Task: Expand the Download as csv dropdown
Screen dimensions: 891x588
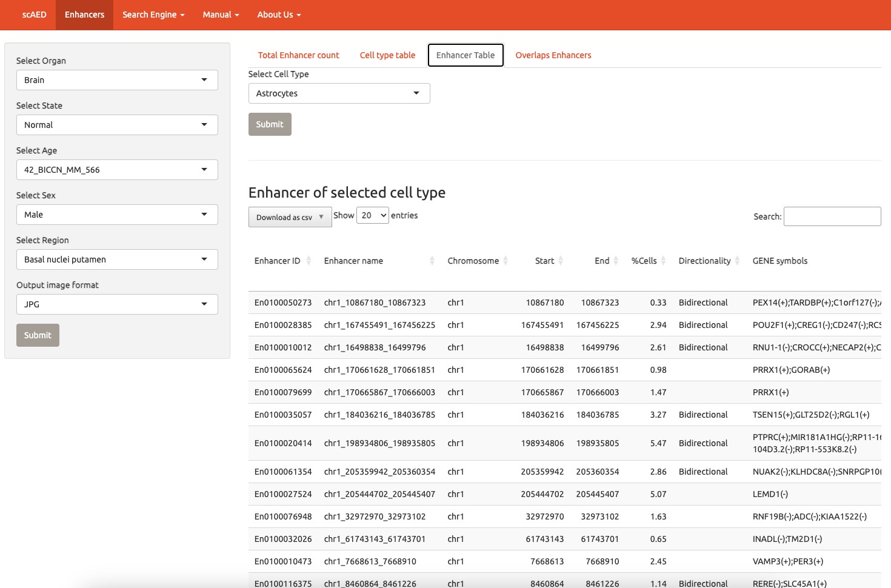Action: pyautogui.click(x=290, y=217)
